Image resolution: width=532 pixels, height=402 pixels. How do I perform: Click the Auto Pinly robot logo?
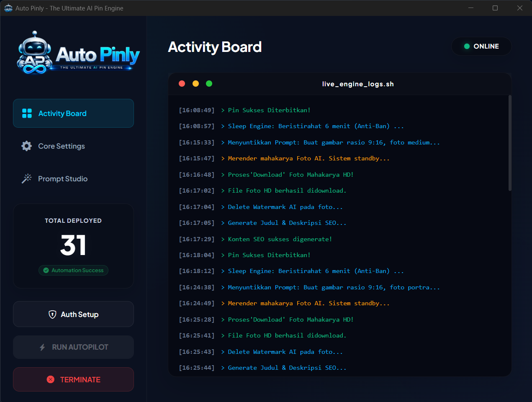pos(78,53)
